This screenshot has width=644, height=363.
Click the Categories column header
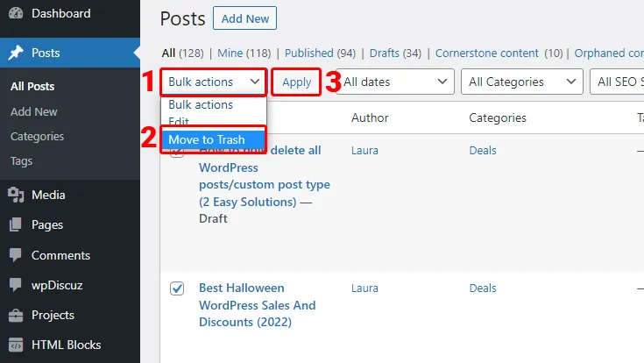point(498,118)
